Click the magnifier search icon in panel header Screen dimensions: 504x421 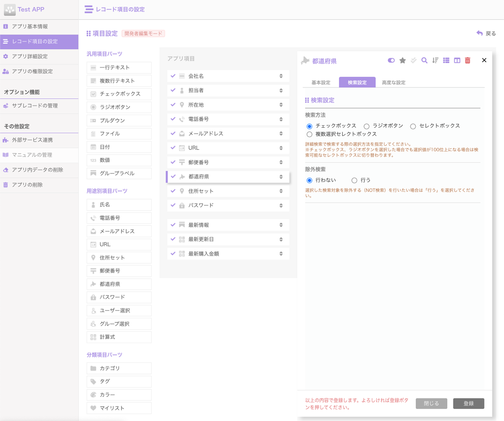[x=424, y=61]
